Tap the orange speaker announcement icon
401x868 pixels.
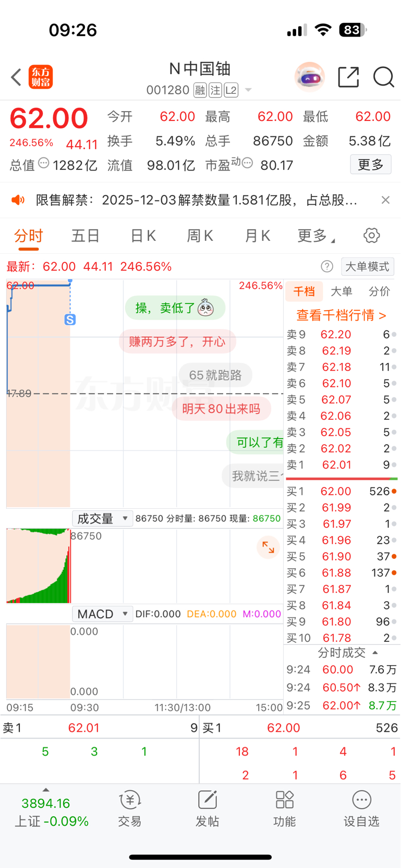coord(18,200)
